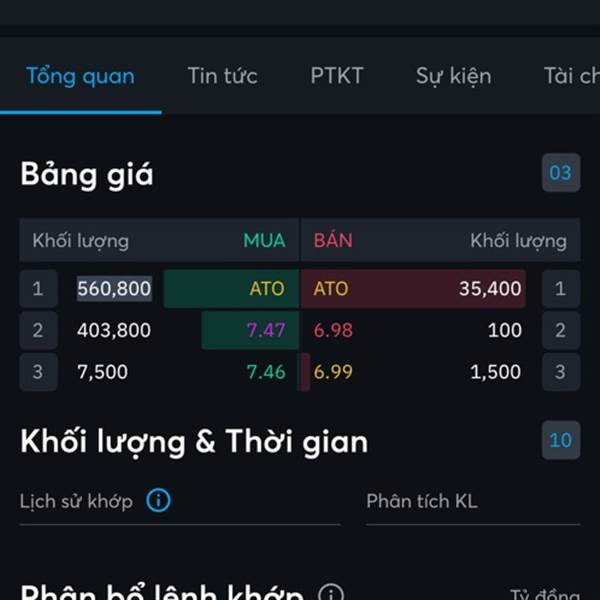Toggle the 10 rows button for Khối lượng & Thời gian
Image resolution: width=600 pixels, height=600 pixels.
tap(561, 440)
